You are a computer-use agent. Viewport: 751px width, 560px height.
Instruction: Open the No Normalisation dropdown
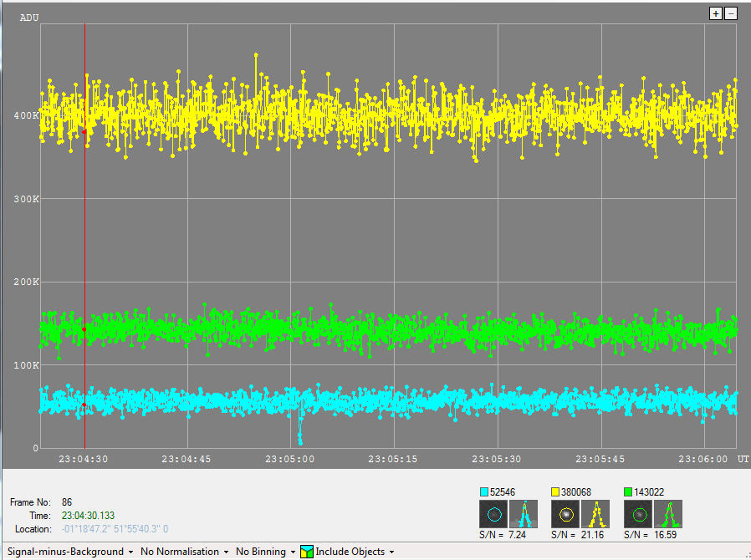click(184, 552)
